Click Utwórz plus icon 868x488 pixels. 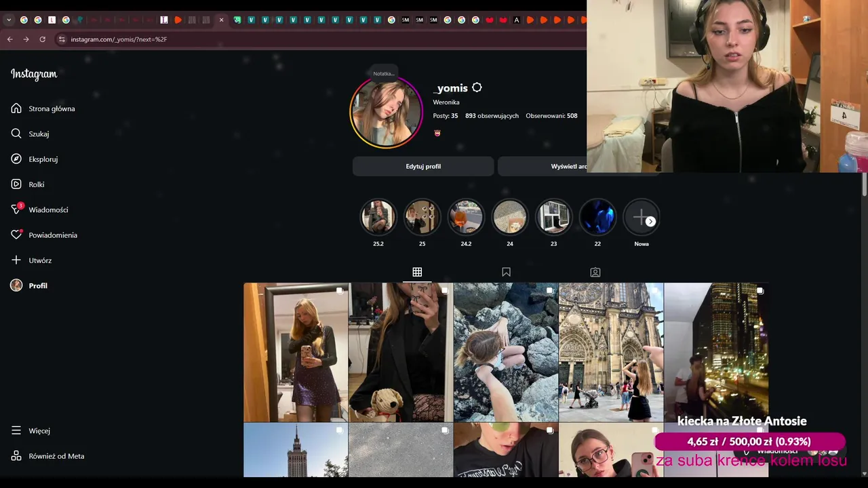click(x=16, y=260)
